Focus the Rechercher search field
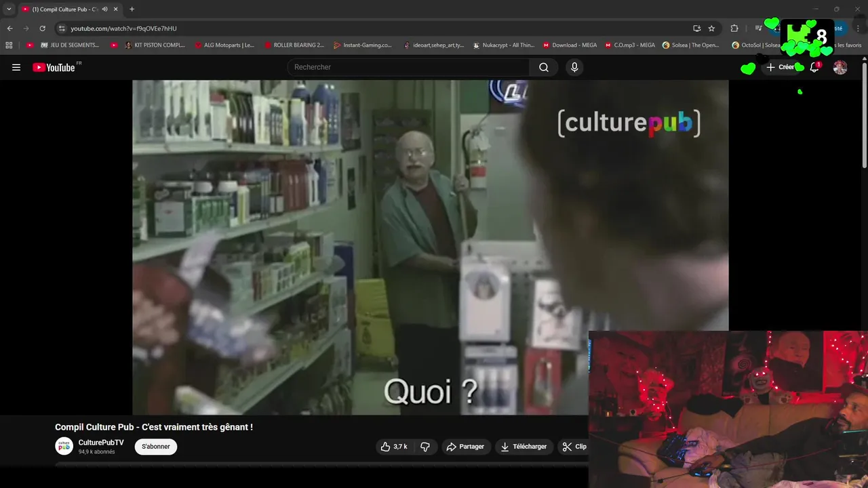Screen dimensions: 868x488 pos(408,67)
